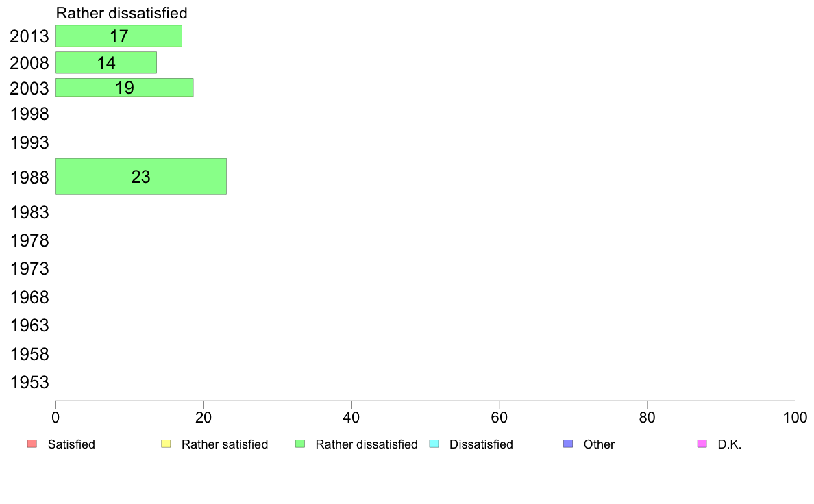Select the 2013 bar showing 17
Image resolution: width=814 pixels, height=504 pixels.
tap(119, 36)
